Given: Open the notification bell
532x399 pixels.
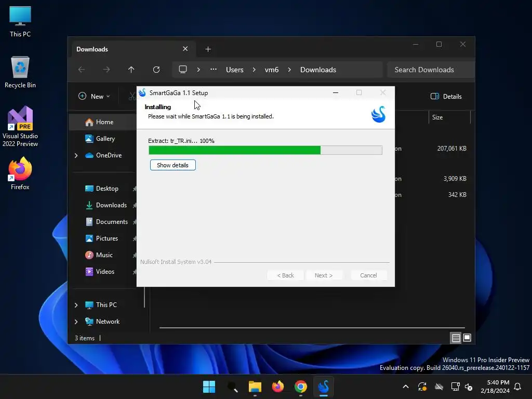Looking at the screenshot, I should click(x=518, y=387).
